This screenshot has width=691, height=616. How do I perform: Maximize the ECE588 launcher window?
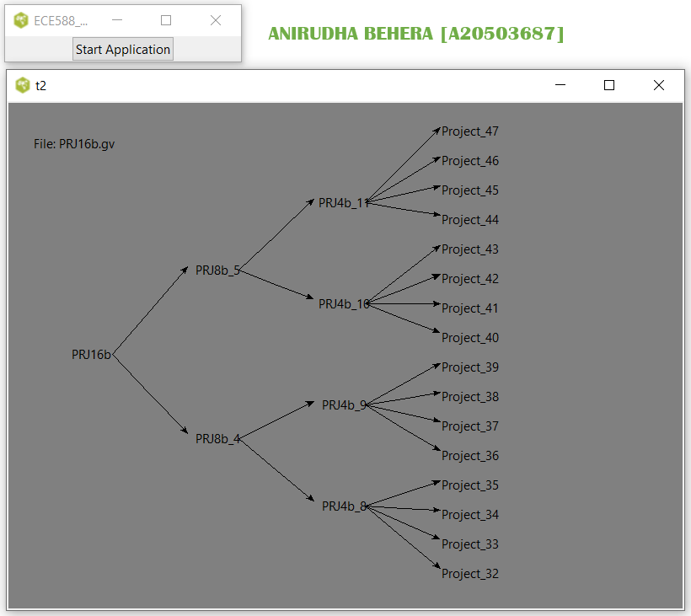pyautogui.click(x=166, y=21)
